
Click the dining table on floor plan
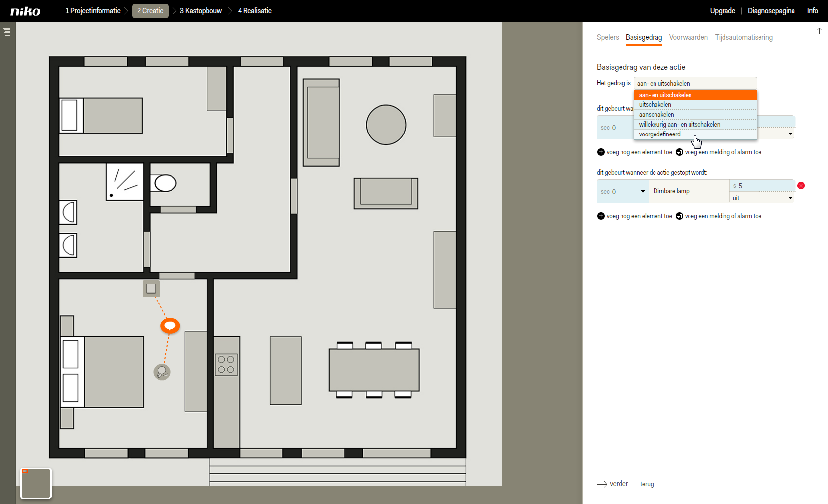[x=374, y=370]
